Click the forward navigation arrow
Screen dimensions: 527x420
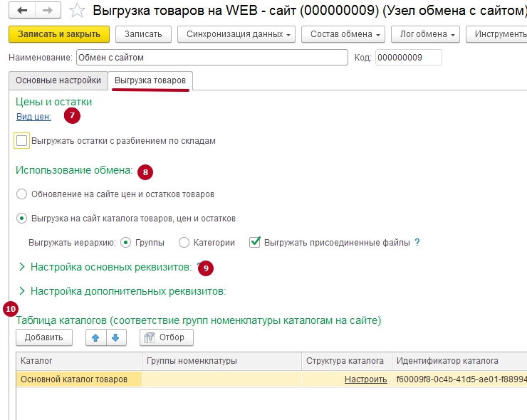pos(47,11)
